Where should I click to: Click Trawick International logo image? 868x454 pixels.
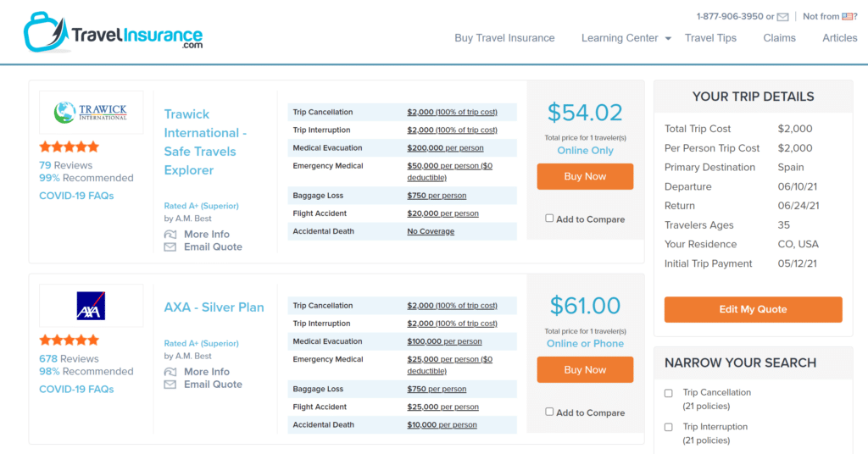click(91, 112)
